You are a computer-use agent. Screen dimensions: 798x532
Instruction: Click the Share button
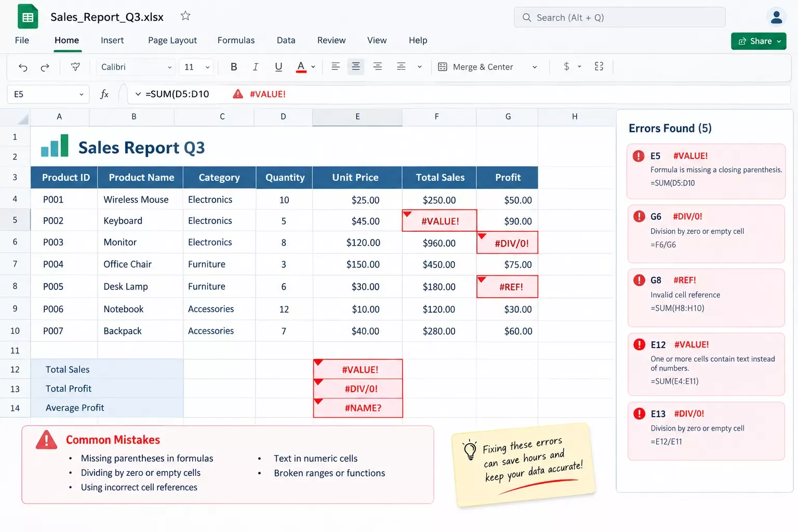pos(759,41)
